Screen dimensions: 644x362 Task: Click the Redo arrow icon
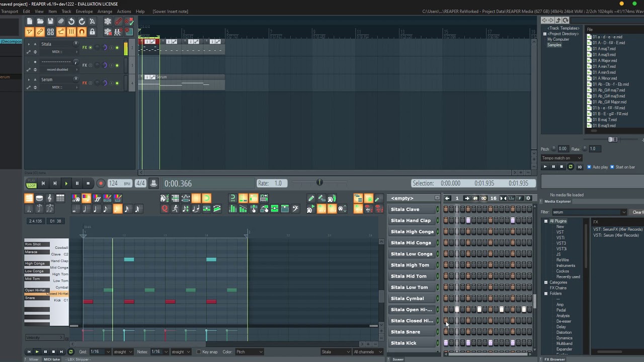[82, 21]
